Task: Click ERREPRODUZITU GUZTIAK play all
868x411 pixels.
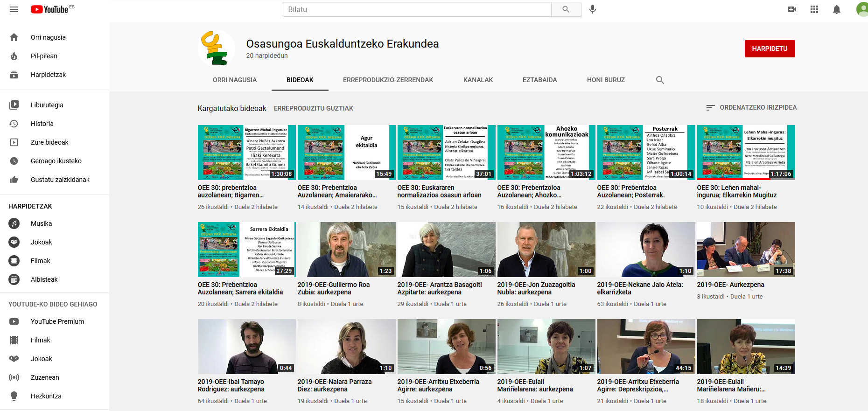Action: pyautogui.click(x=314, y=108)
